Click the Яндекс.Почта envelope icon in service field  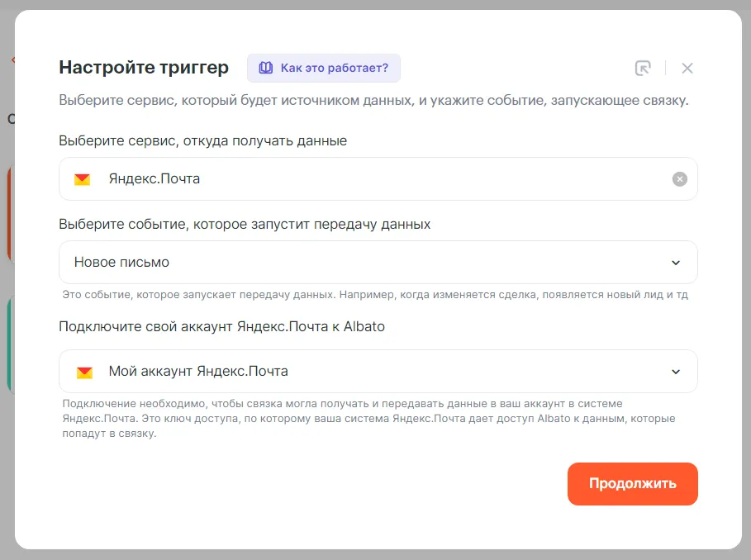point(82,179)
